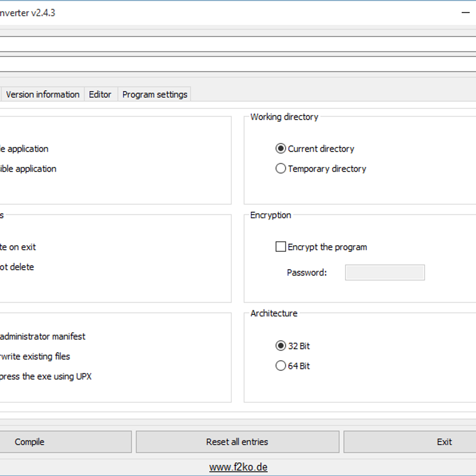Minimize the converter window
The height and width of the screenshot is (476, 476).
[x=466, y=12]
